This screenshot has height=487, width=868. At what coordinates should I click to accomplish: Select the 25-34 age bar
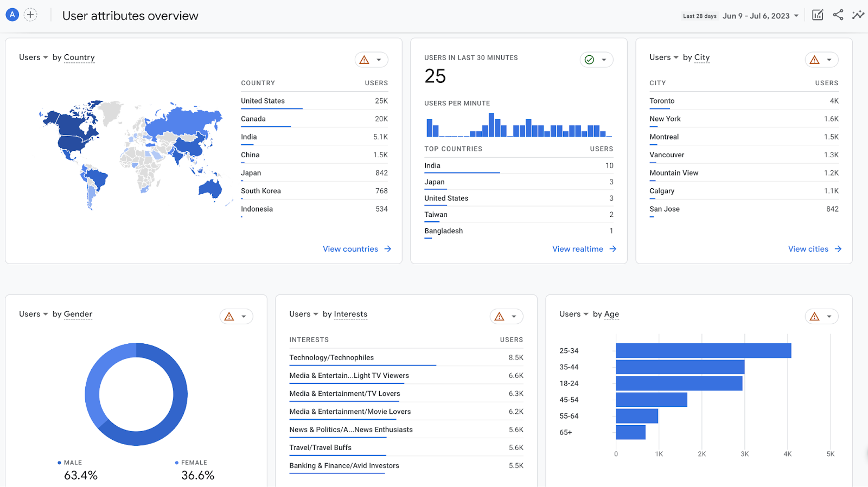(704, 351)
